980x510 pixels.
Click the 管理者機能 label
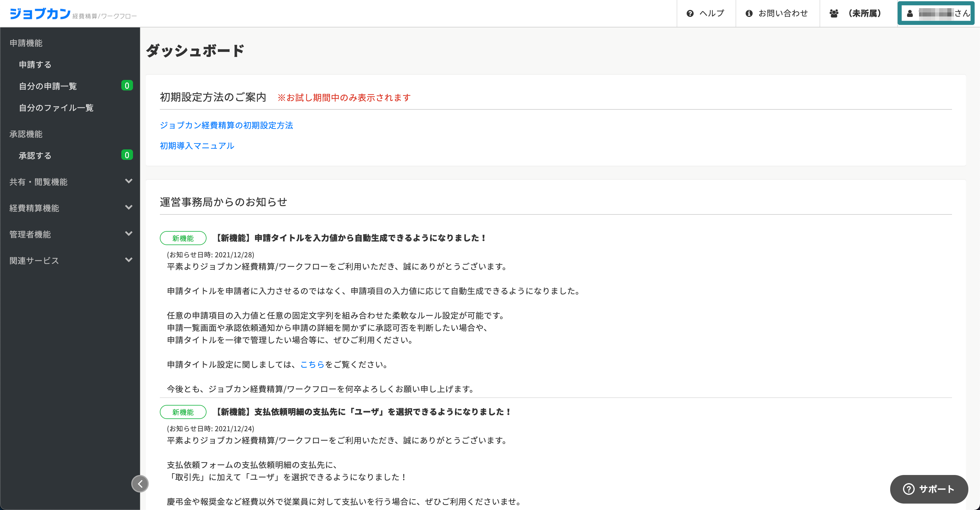click(30, 234)
